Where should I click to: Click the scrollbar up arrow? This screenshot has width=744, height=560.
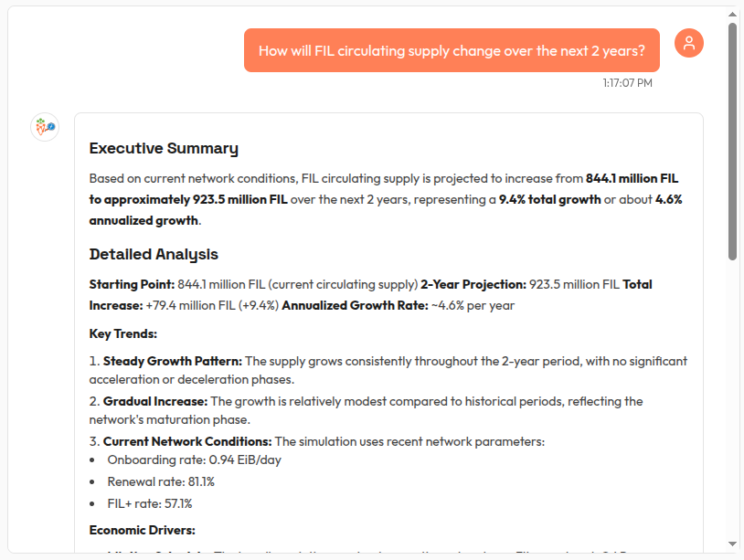732,15
